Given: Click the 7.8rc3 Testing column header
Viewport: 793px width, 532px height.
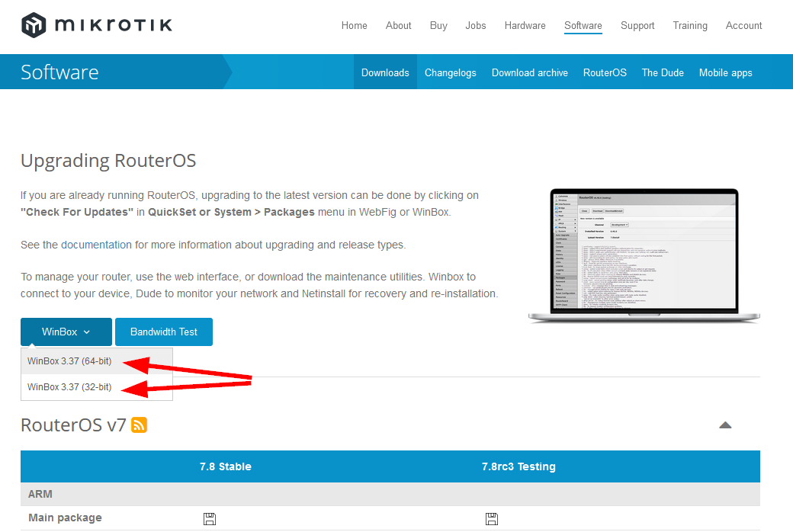Looking at the screenshot, I should tap(518, 466).
